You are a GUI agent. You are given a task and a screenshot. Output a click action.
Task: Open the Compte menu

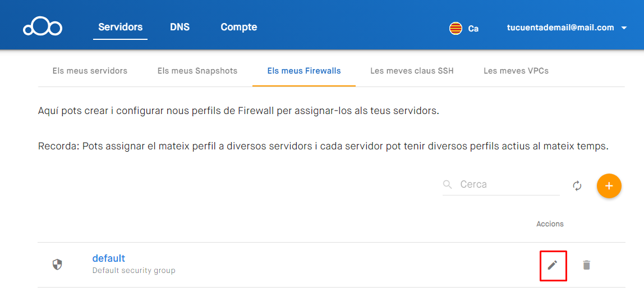[x=239, y=27]
